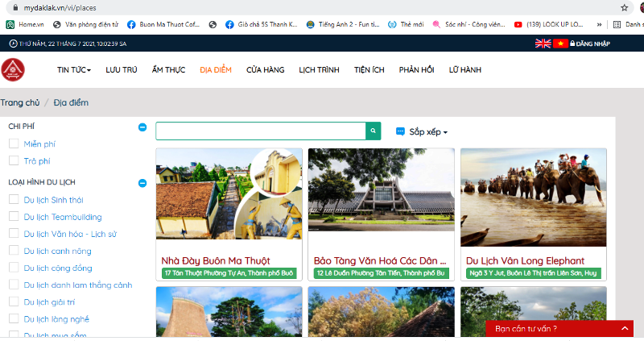Open the Nhà Đày Buôn Ma Thuột title
The width and height of the screenshot is (644, 341).
[x=216, y=261]
